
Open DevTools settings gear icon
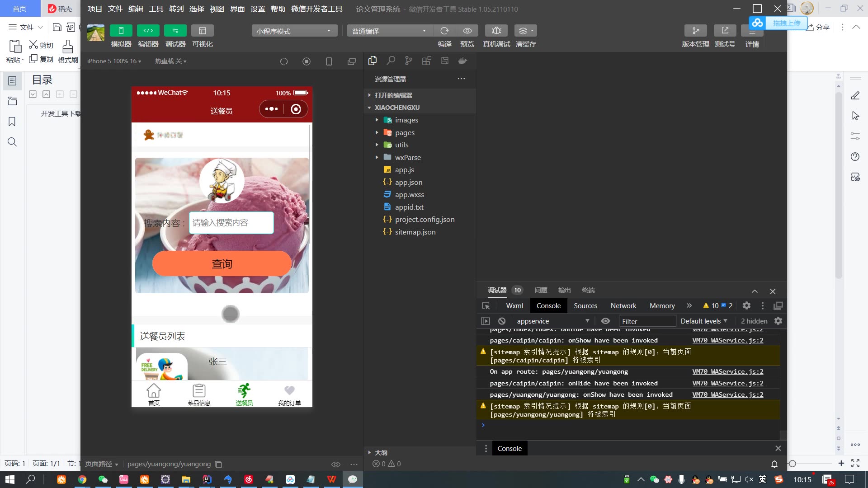tap(746, 306)
